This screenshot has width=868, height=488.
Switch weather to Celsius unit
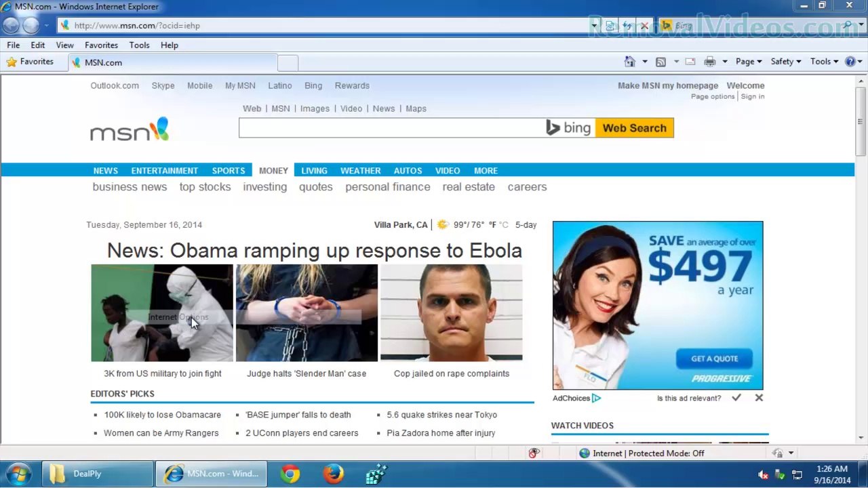tap(503, 225)
